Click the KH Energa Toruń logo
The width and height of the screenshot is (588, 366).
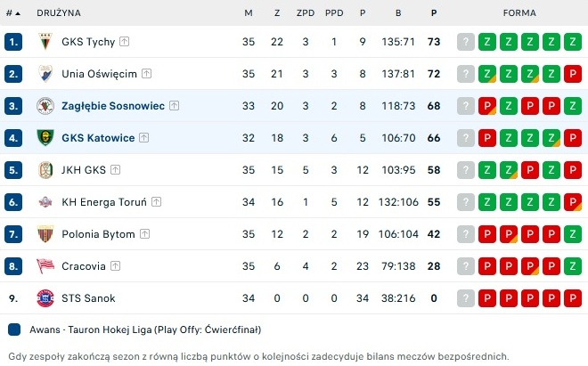point(45,202)
